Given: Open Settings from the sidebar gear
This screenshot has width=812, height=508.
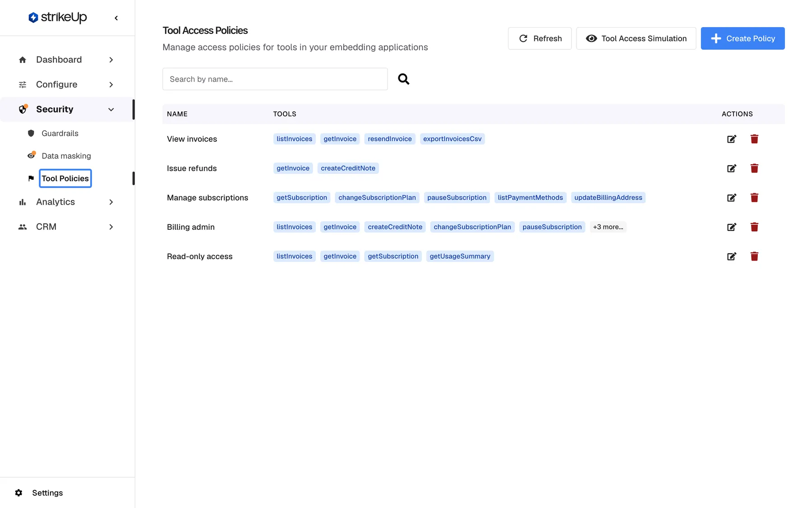Looking at the screenshot, I should coord(18,493).
